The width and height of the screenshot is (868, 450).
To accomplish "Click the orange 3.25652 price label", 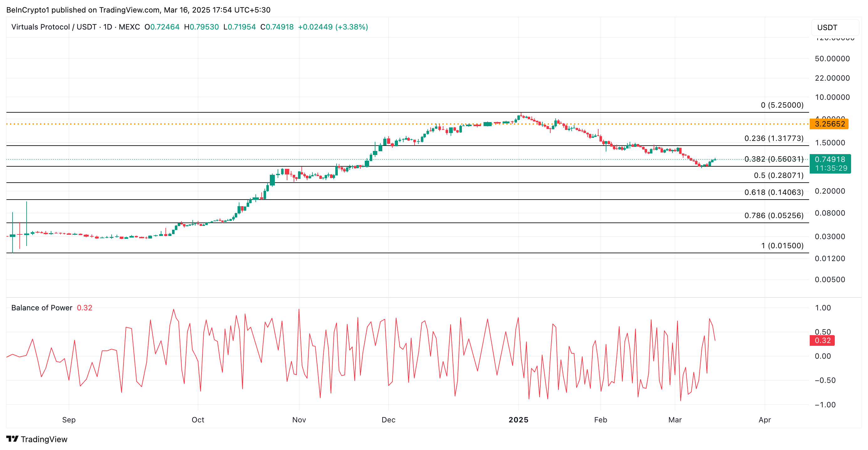I will coord(829,124).
